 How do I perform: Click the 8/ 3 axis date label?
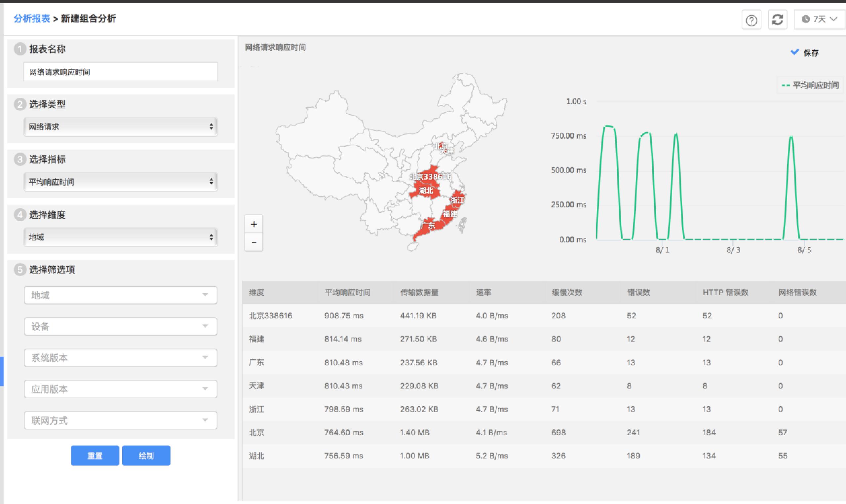733,250
